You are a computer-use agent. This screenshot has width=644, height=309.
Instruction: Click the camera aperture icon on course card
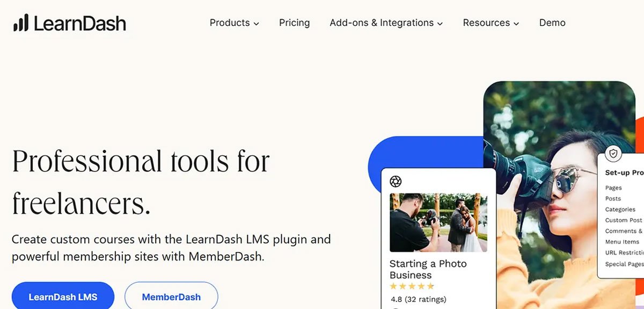(396, 181)
